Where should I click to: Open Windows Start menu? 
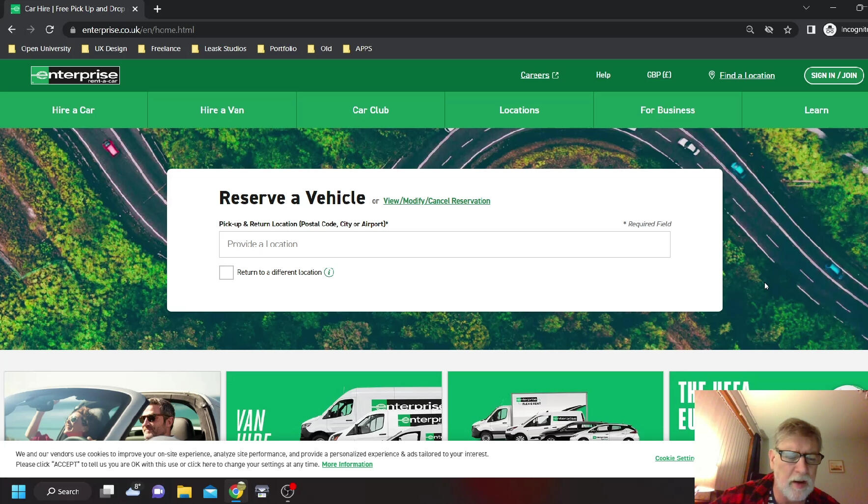click(19, 491)
